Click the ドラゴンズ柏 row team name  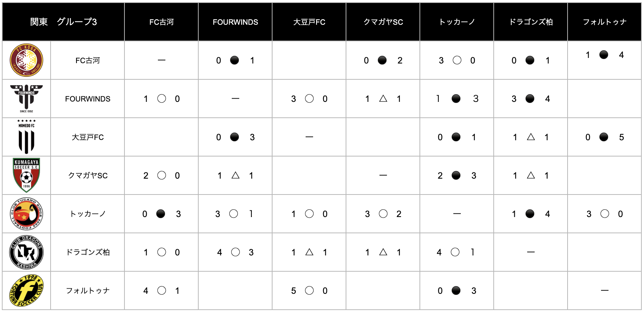click(x=88, y=252)
